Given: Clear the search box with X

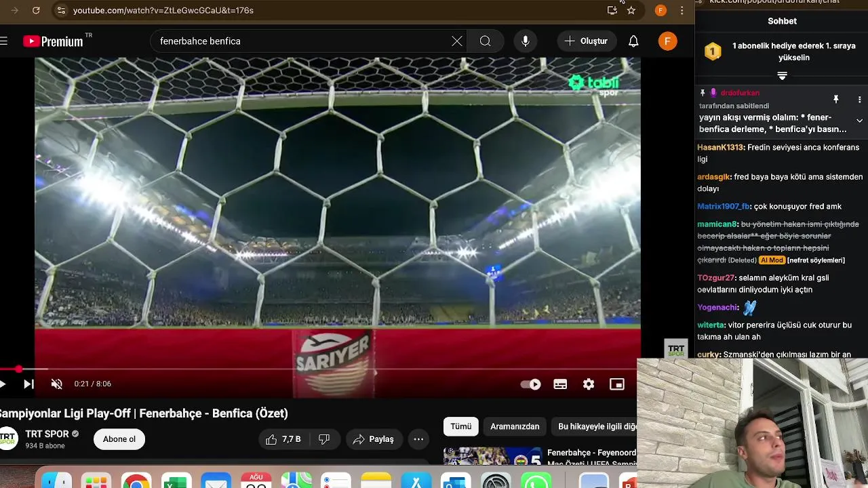Looking at the screenshot, I should tap(457, 41).
